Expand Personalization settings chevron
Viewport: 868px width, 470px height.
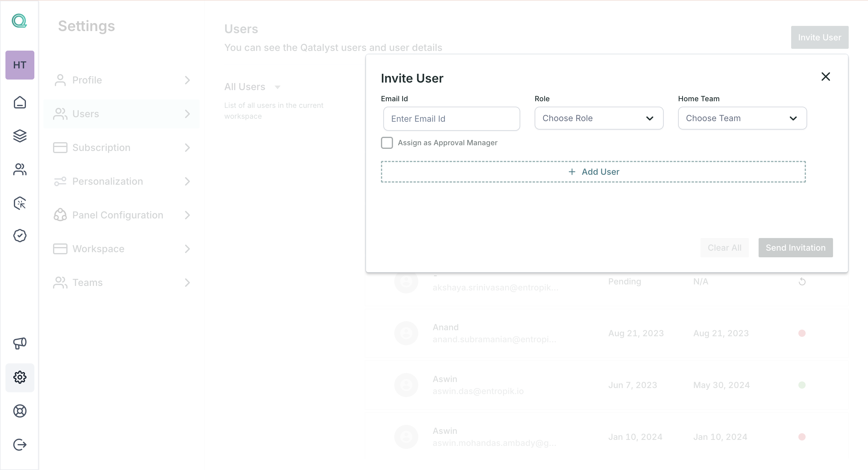187,181
